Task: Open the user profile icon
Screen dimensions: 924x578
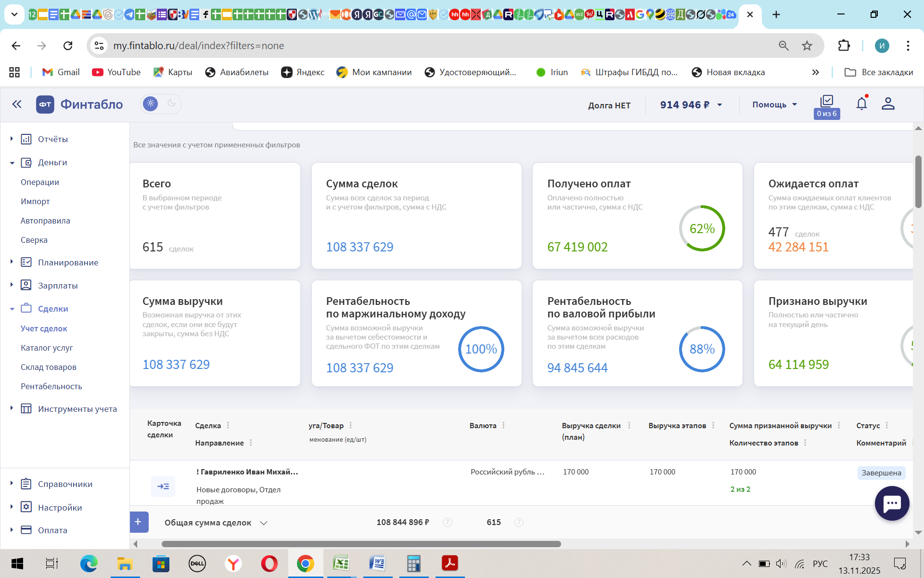Action: pos(888,104)
